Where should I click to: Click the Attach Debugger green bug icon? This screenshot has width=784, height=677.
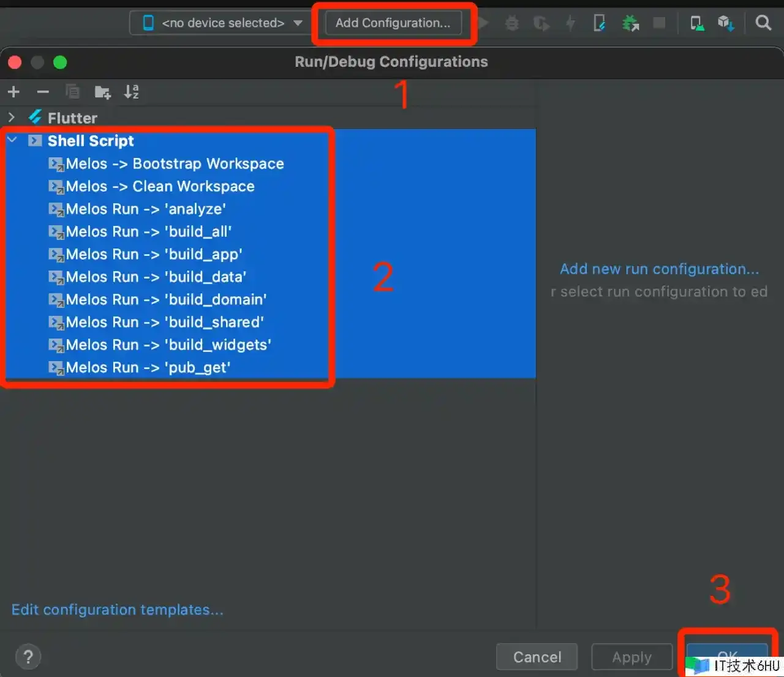pyautogui.click(x=630, y=23)
